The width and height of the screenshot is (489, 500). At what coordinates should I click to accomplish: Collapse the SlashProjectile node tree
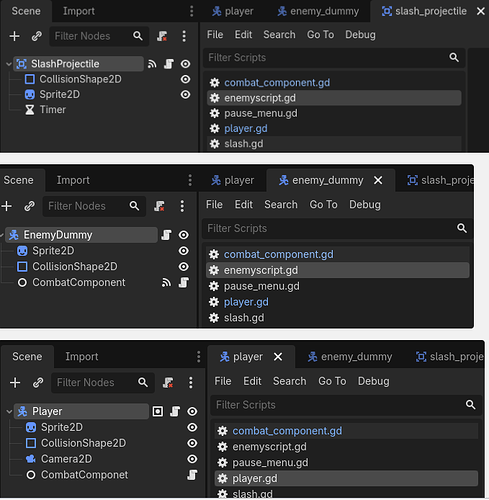point(9,64)
